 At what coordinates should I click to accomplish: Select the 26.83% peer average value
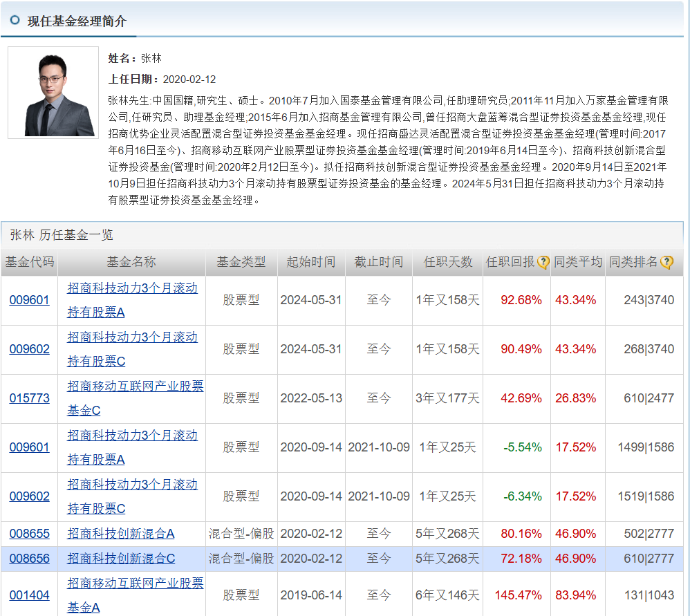576,399
